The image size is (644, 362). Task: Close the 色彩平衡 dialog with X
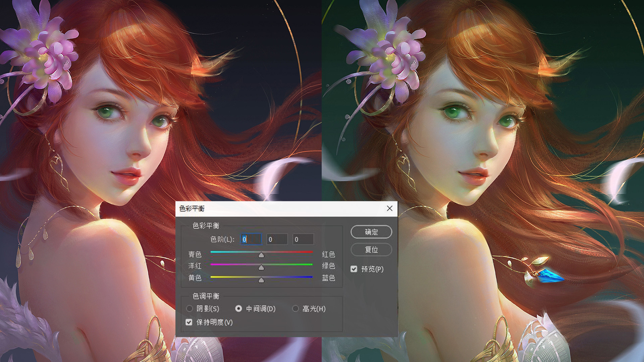tap(389, 208)
